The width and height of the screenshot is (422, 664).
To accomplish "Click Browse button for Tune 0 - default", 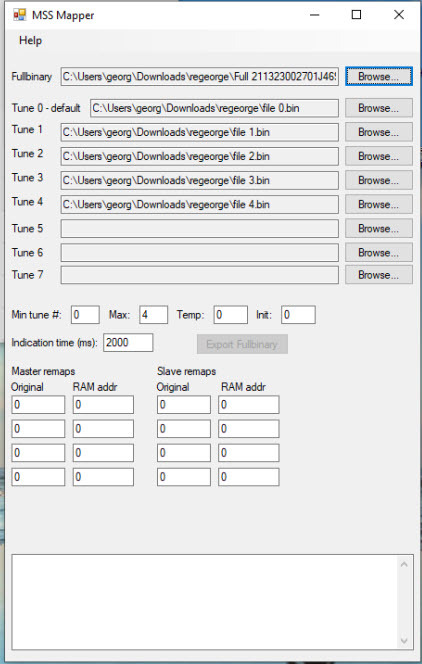I will tap(379, 108).
